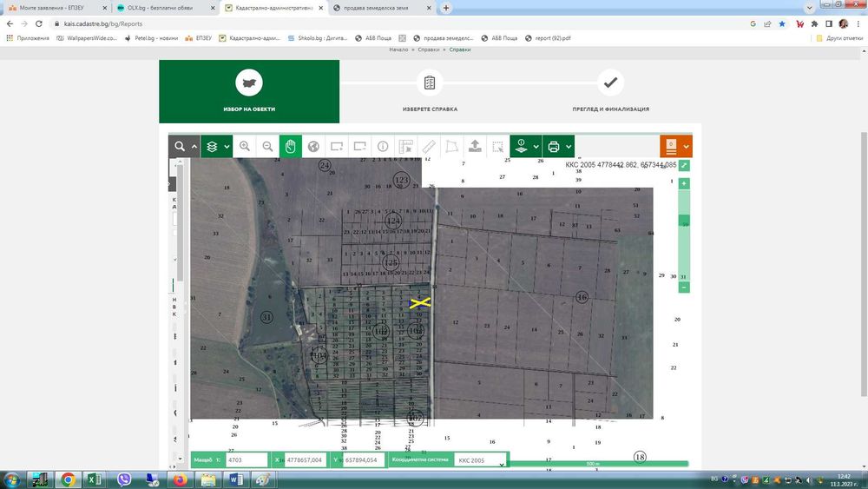Expand the layers dropdown arrow

[227, 147]
